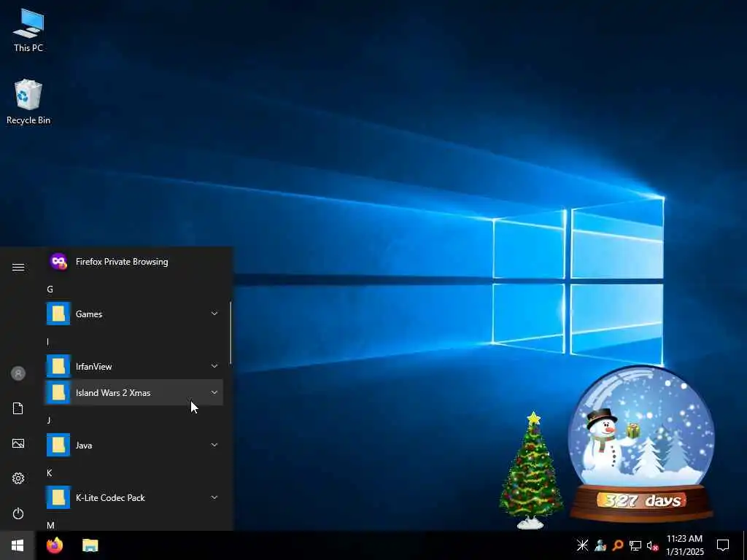
Task: Click the Start menu app list scrollbar
Action: pyautogui.click(x=231, y=333)
